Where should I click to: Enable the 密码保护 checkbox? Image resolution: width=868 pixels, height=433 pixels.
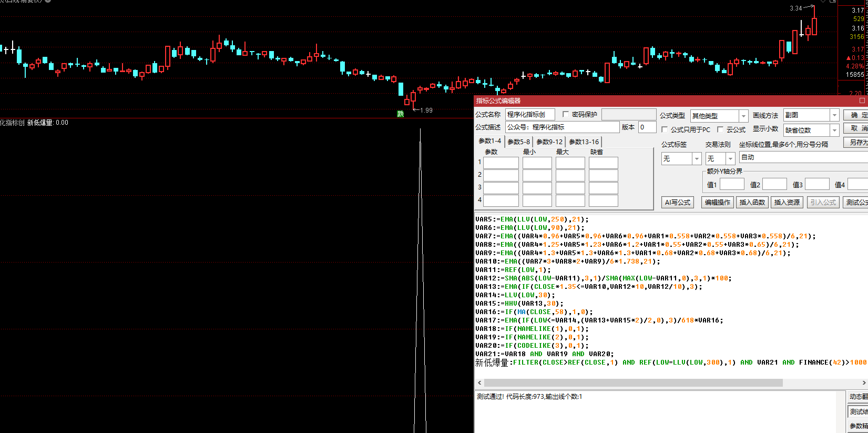pyautogui.click(x=566, y=114)
